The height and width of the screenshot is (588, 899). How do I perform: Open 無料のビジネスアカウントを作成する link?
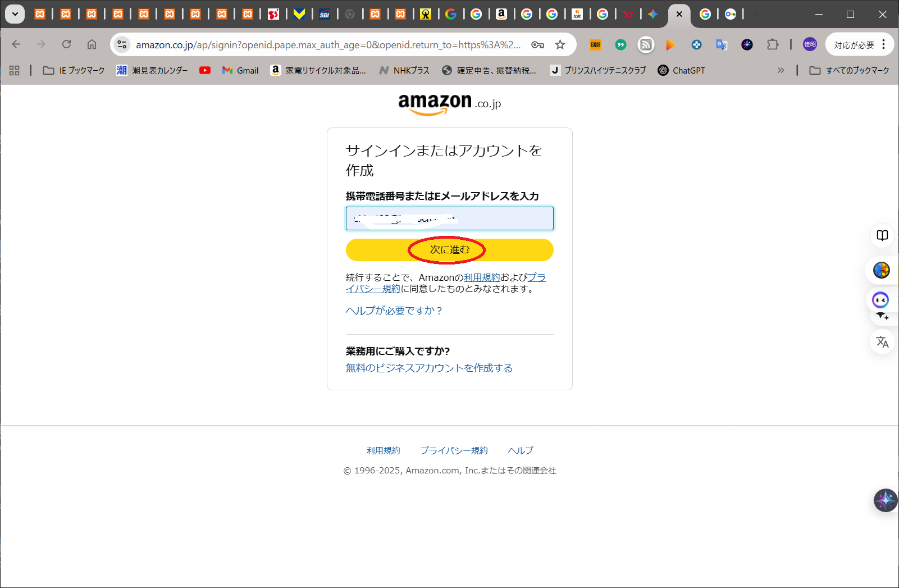coord(429,368)
